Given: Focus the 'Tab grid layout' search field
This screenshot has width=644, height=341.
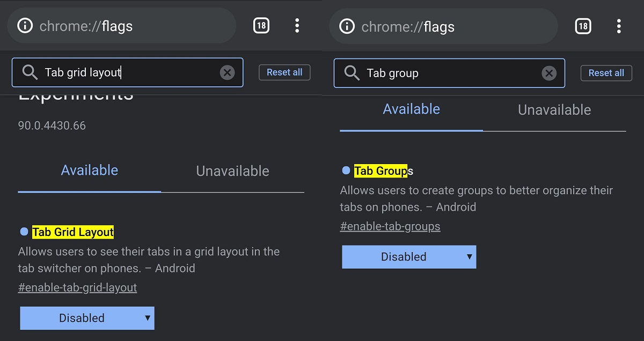Looking at the screenshot, I should tap(128, 72).
